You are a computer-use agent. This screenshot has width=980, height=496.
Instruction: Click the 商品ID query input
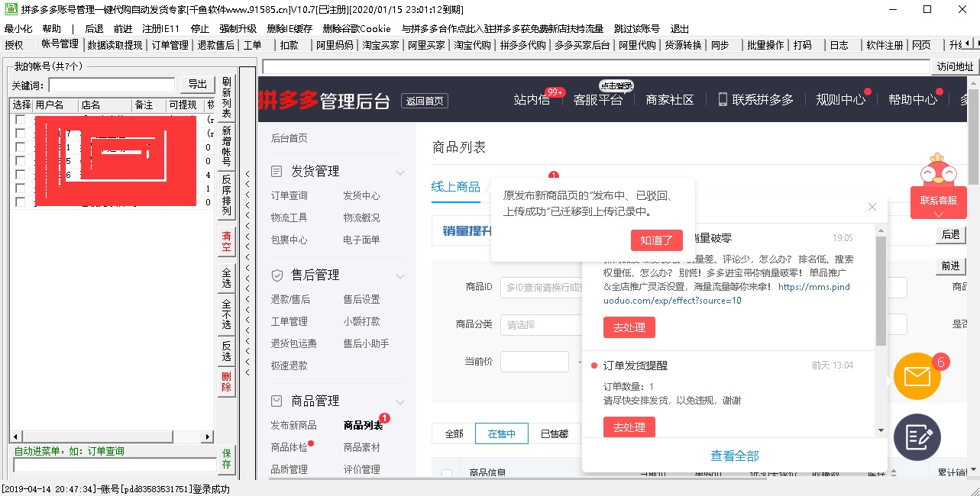tap(542, 287)
